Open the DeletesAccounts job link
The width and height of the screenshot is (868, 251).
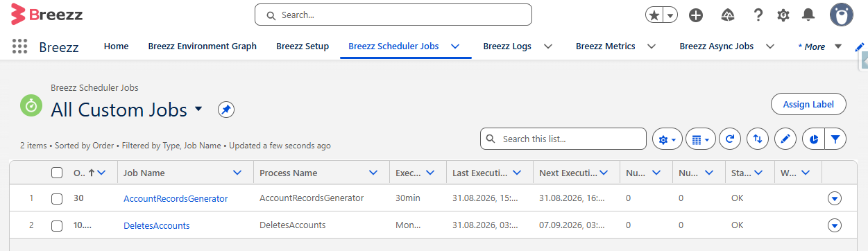pyautogui.click(x=157, y=225)
